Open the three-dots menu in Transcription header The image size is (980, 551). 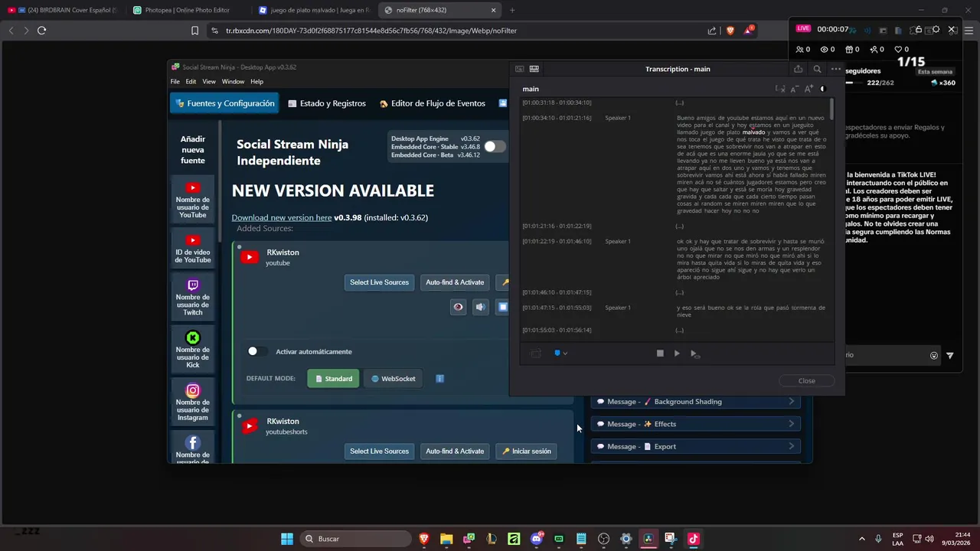click(x=835, y=69)
